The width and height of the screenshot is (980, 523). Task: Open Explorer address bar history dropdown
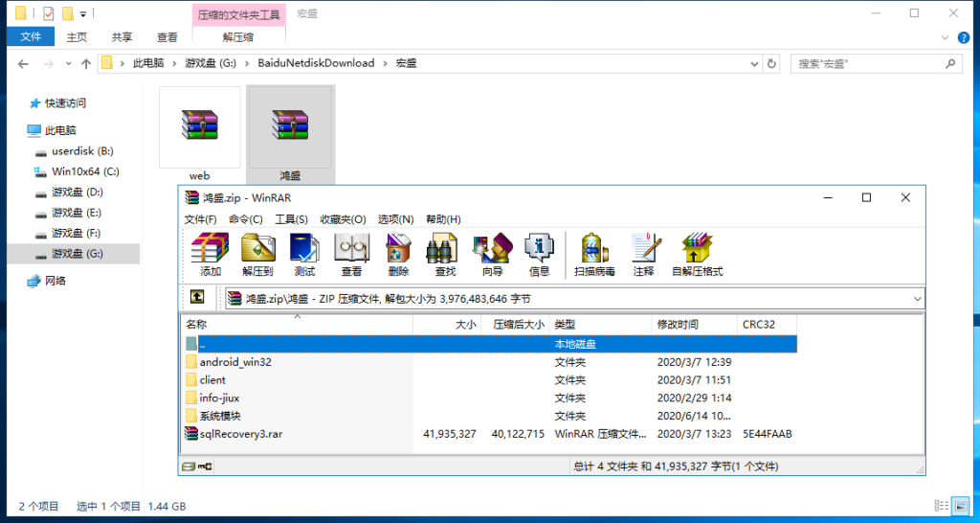754,64
